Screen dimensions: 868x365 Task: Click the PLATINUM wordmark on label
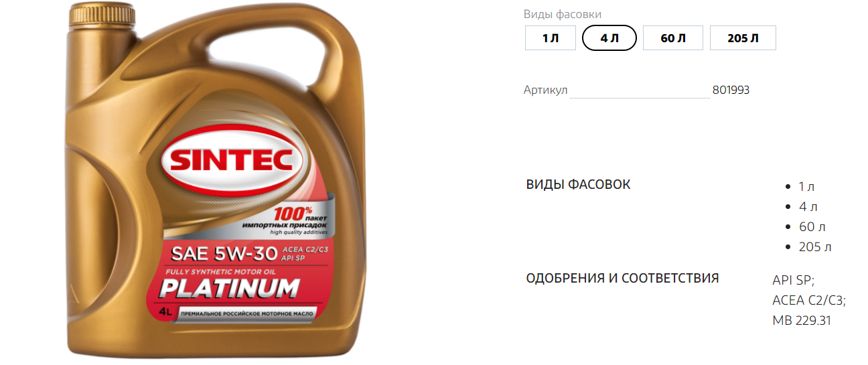click(228, 289)
